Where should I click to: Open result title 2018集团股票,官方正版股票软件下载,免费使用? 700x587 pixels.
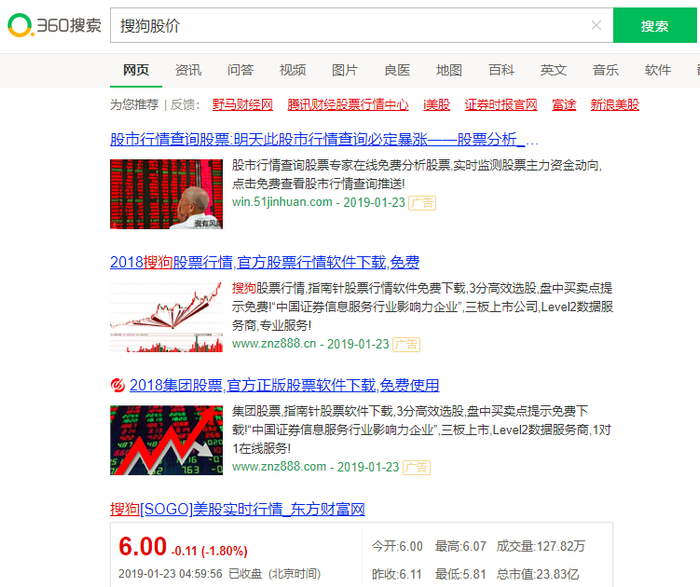[x=284, y=385]
